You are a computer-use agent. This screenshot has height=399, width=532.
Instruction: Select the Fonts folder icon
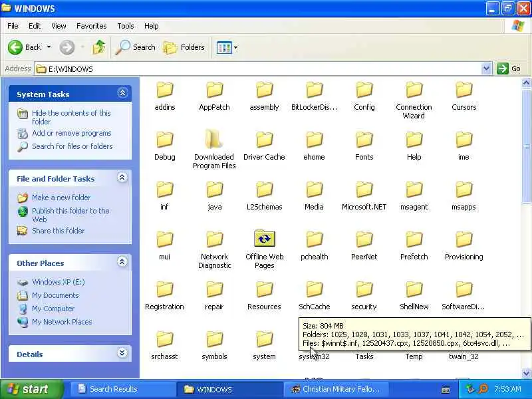tap(364, 140)
